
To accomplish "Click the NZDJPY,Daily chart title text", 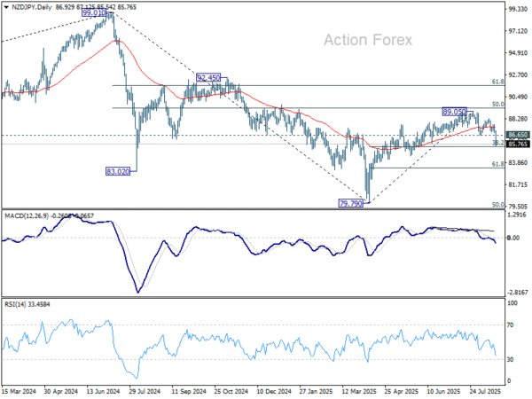I will coord(32,7).
